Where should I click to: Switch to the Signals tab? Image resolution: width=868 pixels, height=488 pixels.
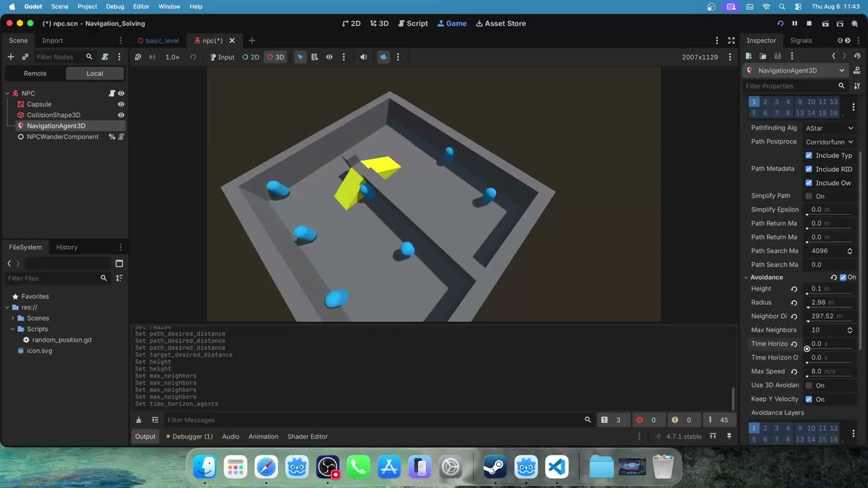[x=801, y=41]
